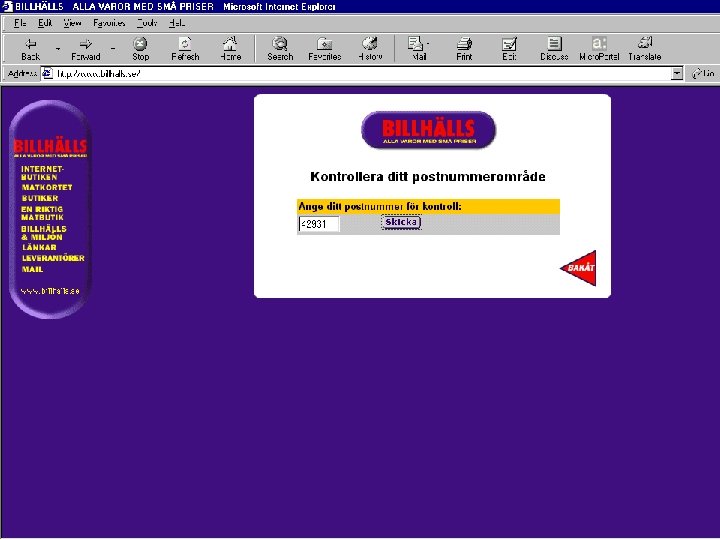Open the Tools menu
The width and height of the screenshot is (720, 540).
(147, 23)
